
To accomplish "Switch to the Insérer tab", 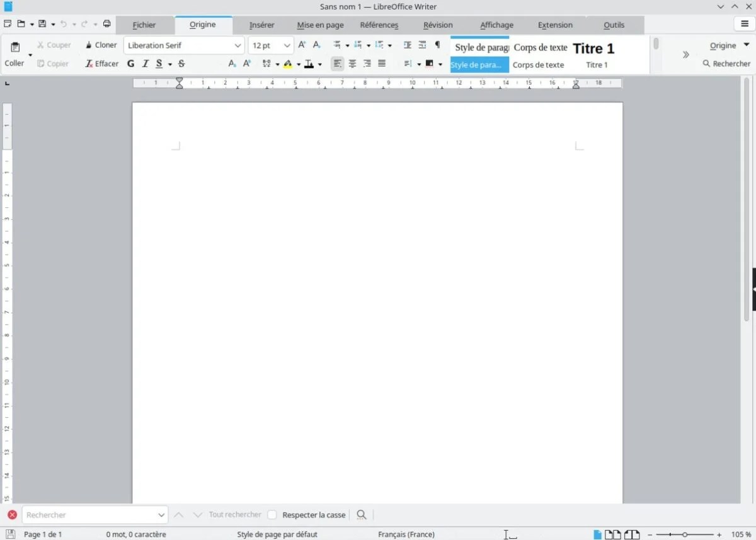I will point(261,25).
